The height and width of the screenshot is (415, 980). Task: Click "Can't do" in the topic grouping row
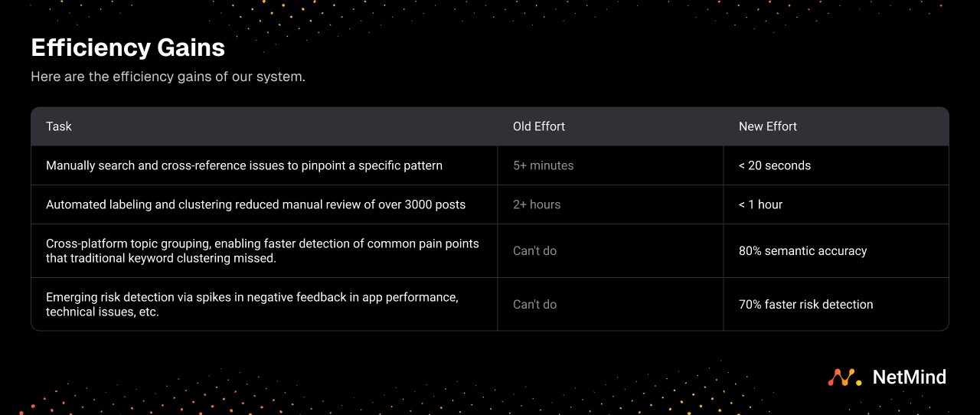coord(534,251)
